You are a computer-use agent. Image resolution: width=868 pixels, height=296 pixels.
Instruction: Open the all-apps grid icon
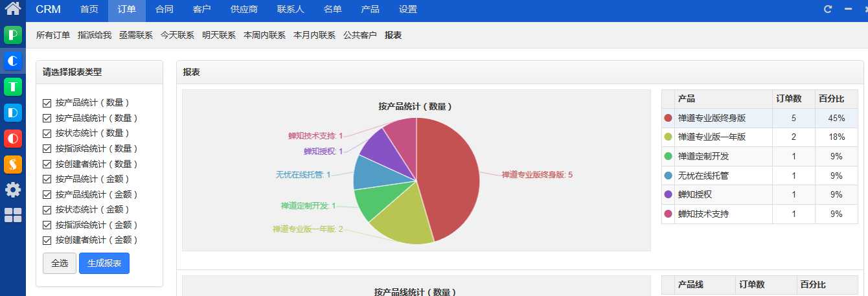[x=13, y=215]
